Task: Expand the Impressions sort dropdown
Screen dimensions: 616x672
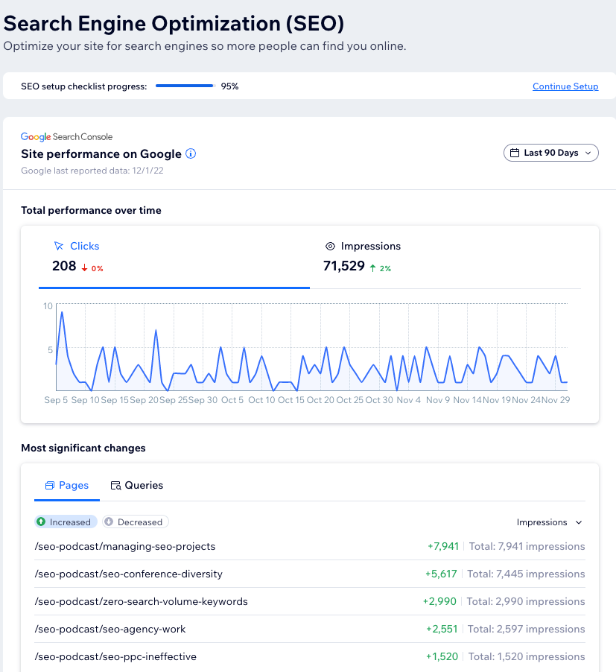Action: (550, 522)
